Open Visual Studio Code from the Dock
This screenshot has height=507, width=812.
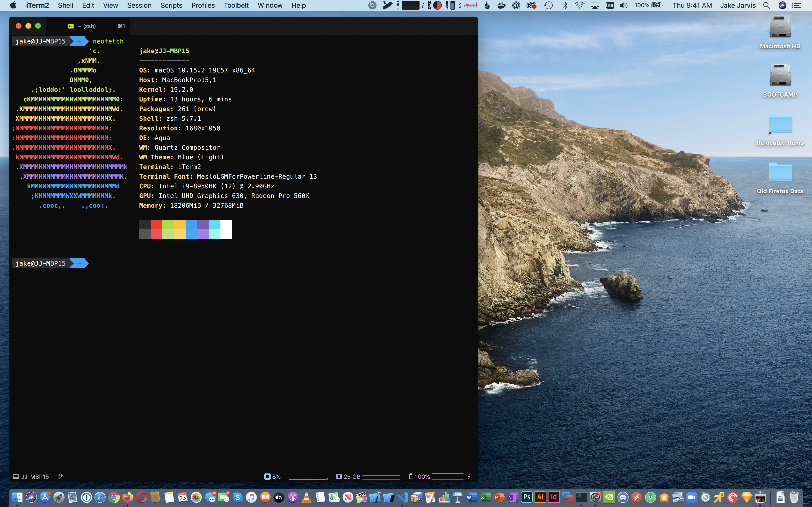pos(402,497)
